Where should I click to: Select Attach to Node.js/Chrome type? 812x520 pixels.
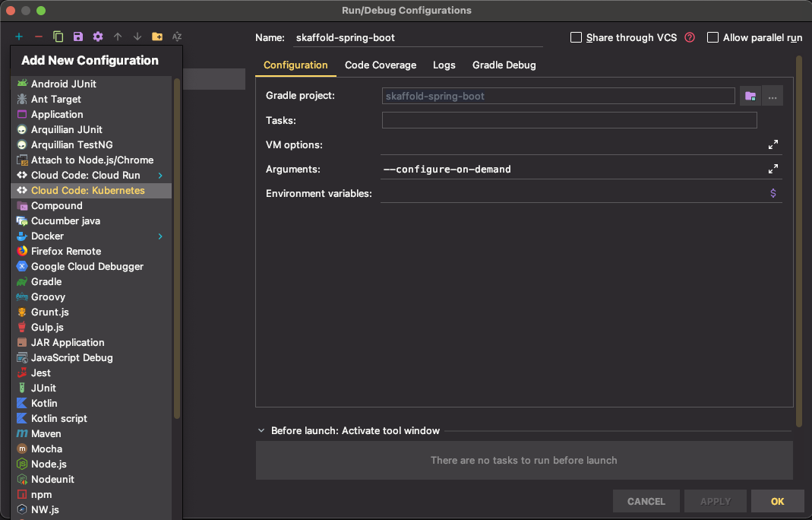click(91, 160)
